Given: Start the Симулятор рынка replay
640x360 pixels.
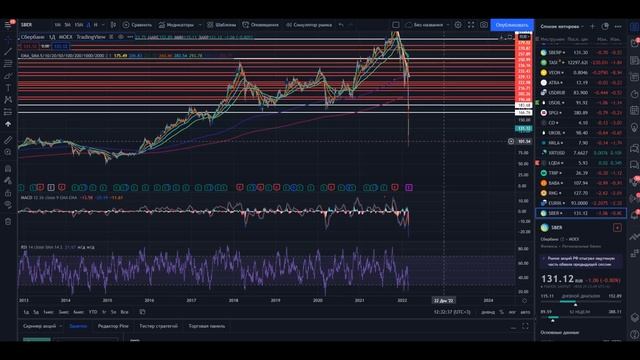Looking at the screenshot, I should 309,25.
